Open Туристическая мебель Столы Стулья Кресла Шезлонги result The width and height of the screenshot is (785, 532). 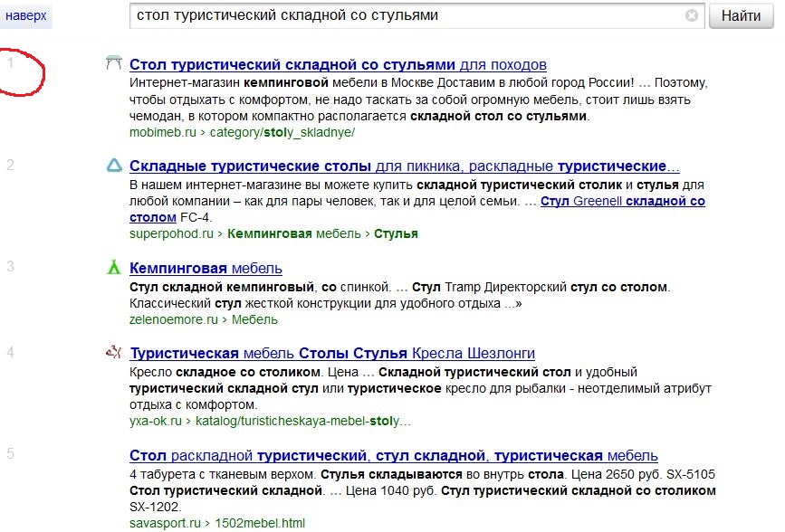[332, 353]
